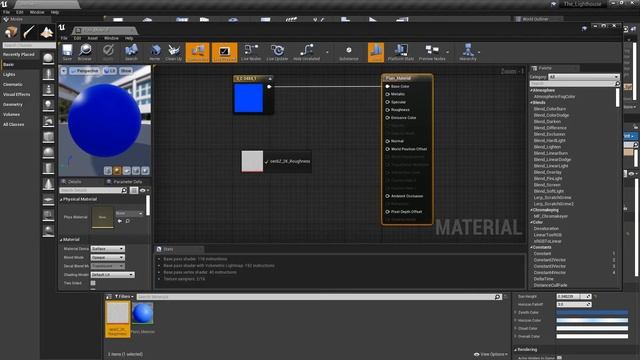Click the Browse magnifier toolbar icon
640x360 pixels.
tap(85, 52)
